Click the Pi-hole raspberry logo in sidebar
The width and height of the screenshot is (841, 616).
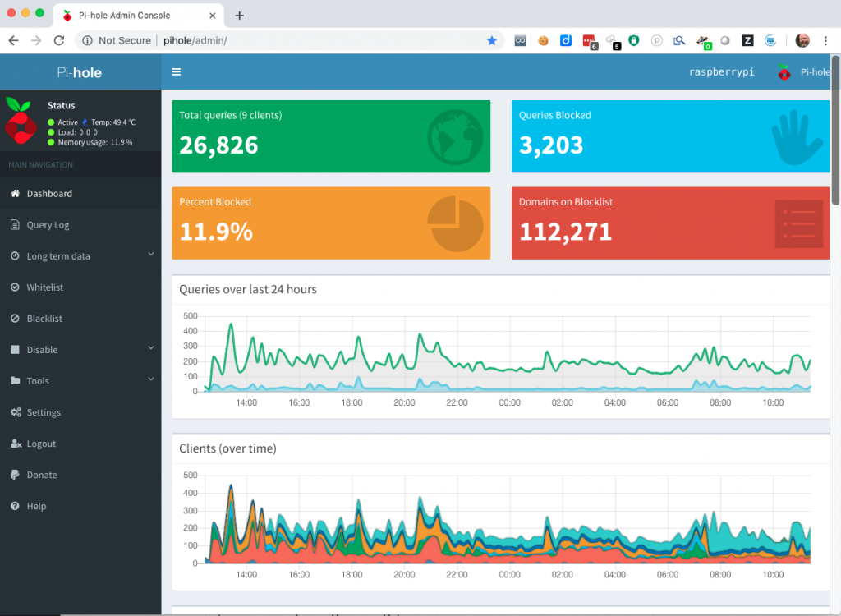[21, 120]
